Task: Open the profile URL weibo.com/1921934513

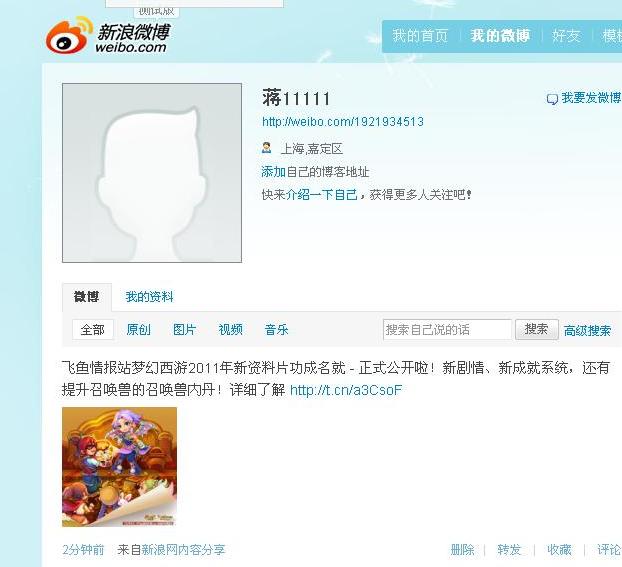Action: 343,121
